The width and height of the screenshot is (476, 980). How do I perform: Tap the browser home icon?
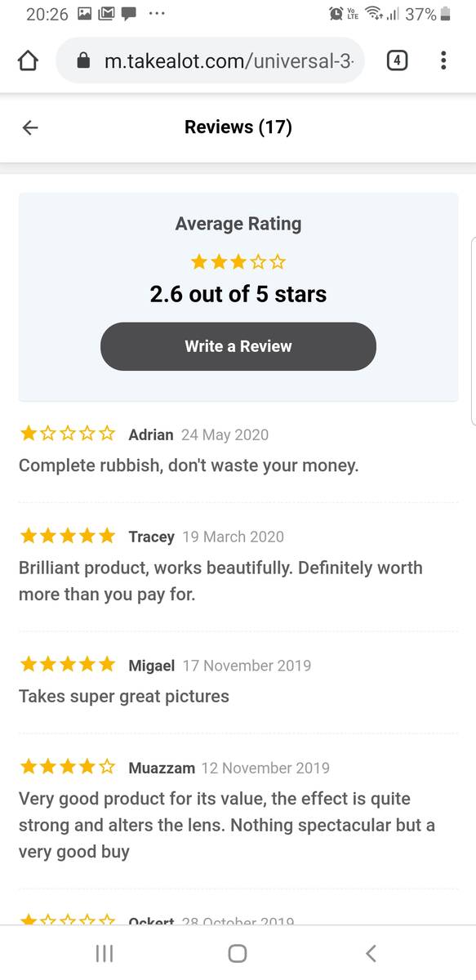[28, 60]
